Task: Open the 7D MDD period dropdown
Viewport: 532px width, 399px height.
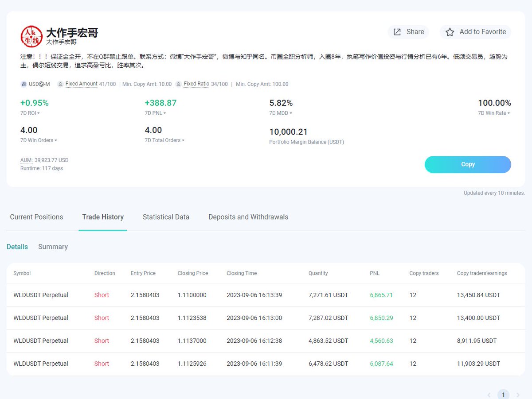Action: (281, 113)
